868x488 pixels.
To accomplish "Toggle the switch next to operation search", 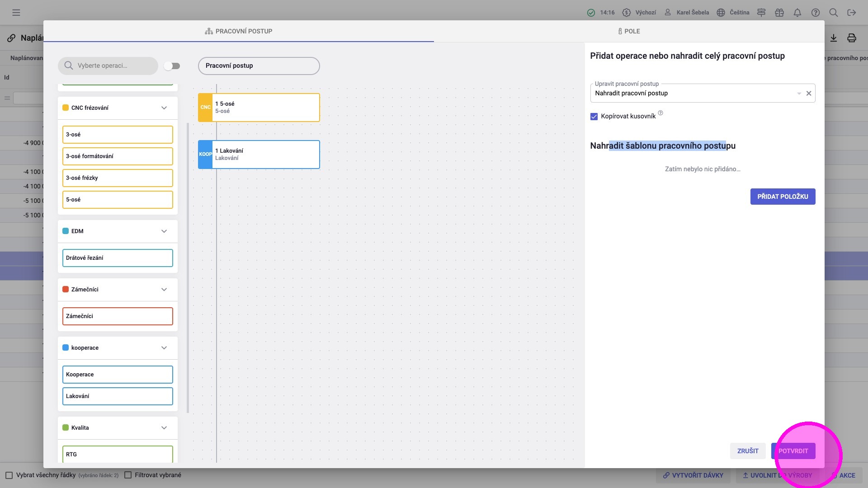I will click(x=172, y=66).
